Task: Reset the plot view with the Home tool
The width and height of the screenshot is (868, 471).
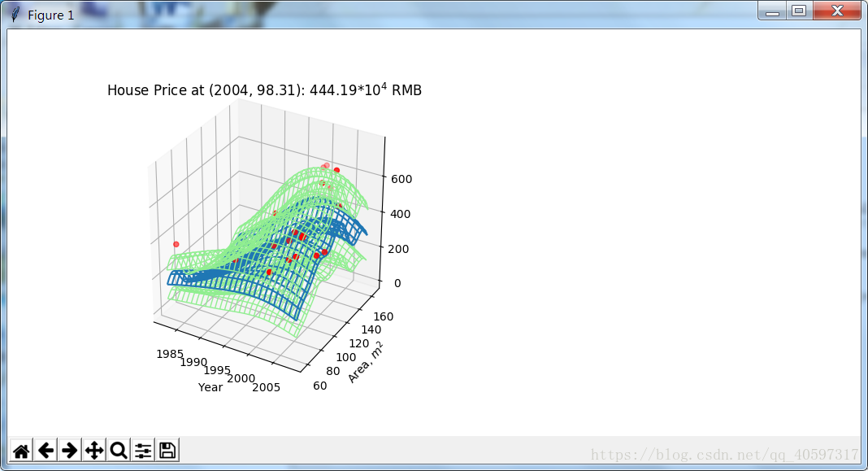Action: 22,449
